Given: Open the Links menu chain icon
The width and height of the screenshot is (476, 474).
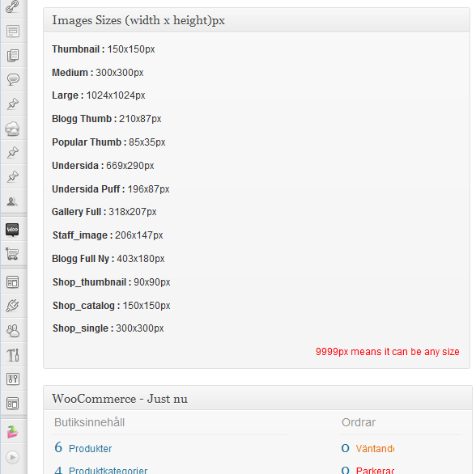Looking at the screenshot, I should point(12,6).
